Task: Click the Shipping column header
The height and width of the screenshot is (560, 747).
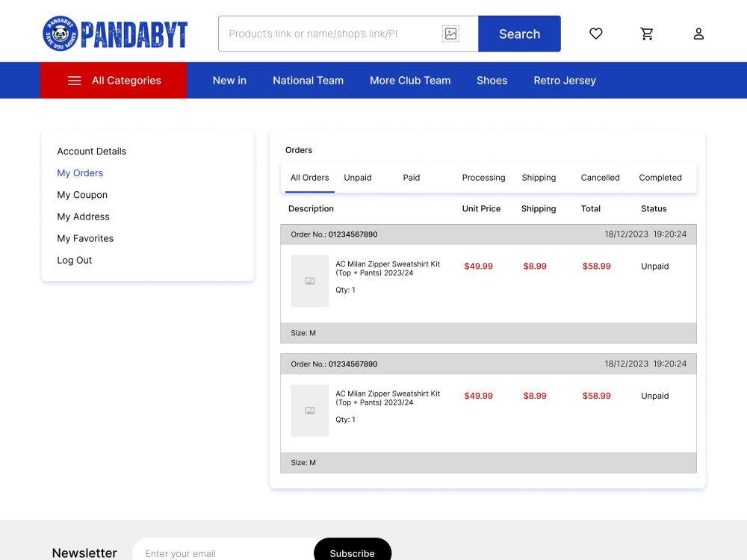Action: tap(539, 208)
